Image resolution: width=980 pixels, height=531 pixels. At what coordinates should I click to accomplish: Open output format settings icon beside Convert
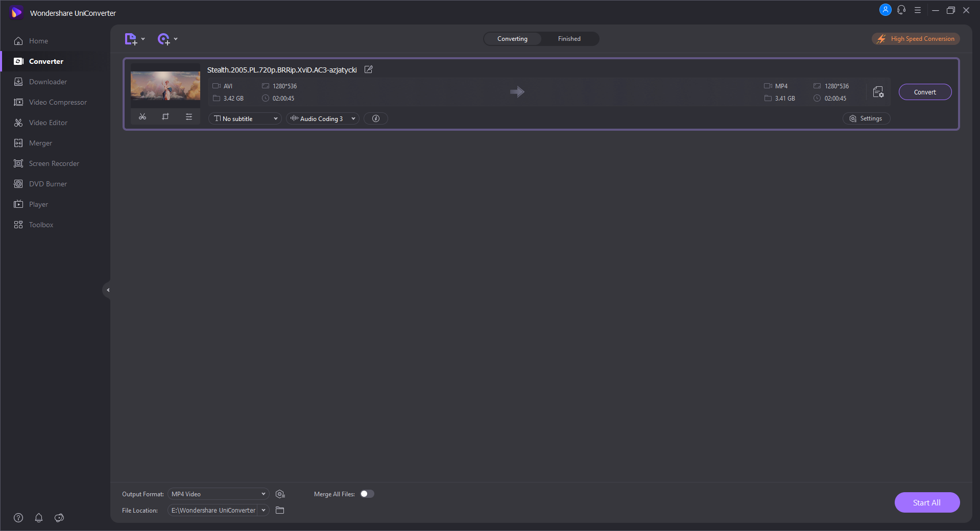878,92
